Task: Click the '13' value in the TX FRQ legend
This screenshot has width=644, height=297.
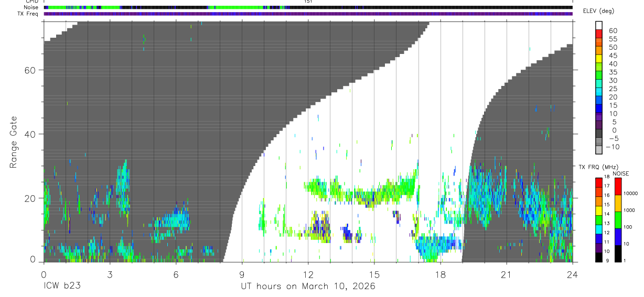Action: [607, 224]
